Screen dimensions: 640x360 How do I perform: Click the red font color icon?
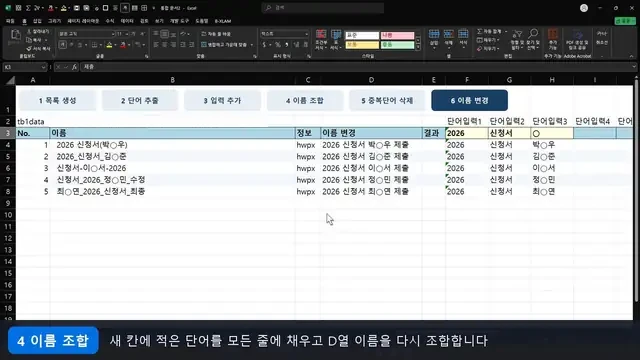tap(123, 45)
